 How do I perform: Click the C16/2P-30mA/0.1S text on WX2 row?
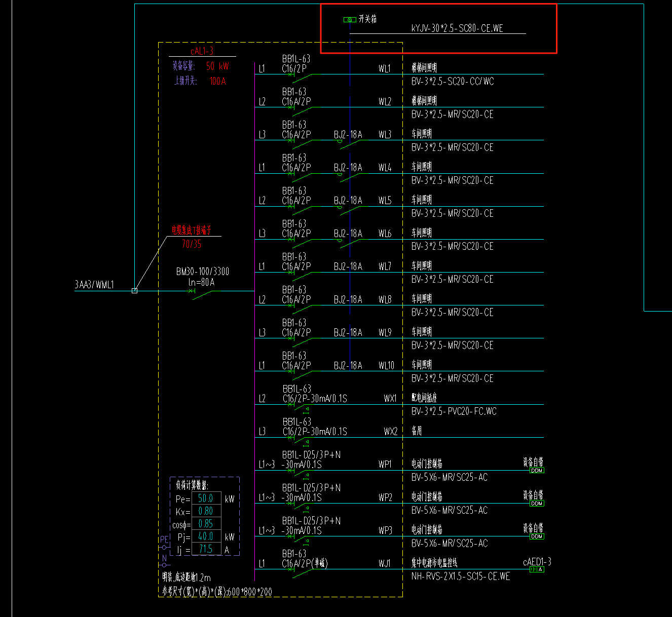tap(315, 432)
